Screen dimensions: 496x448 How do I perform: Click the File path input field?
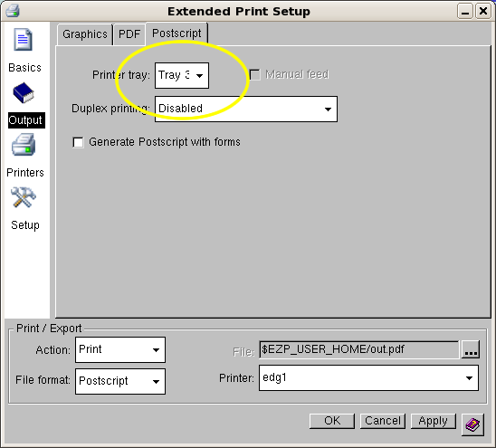(358, 349)
